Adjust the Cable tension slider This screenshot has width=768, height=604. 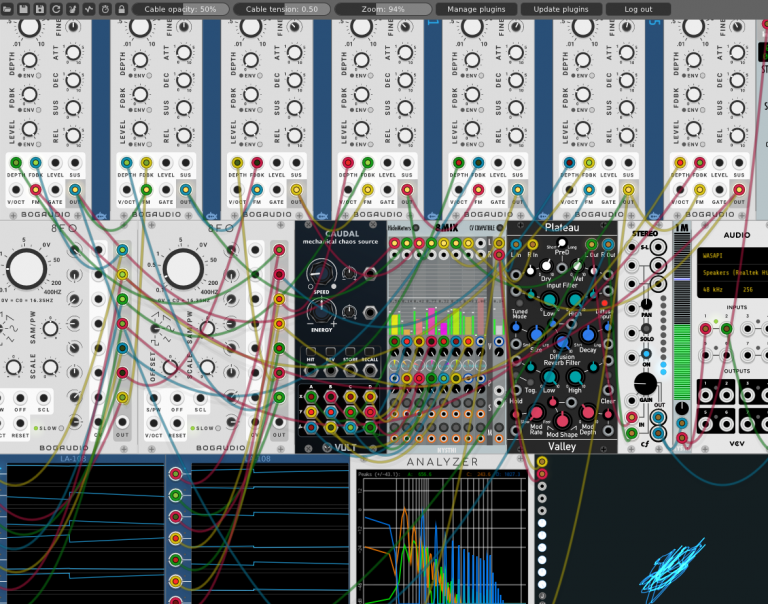pos(282,9)
